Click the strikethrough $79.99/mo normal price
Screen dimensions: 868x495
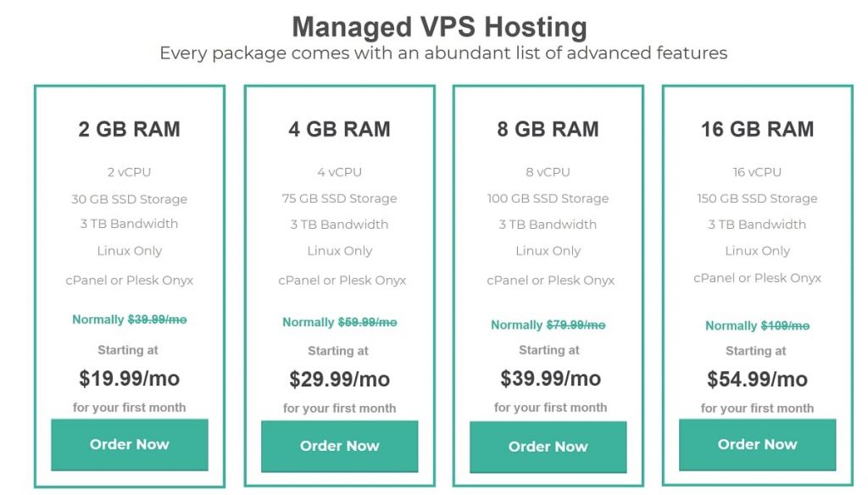[x=576, y=325]
